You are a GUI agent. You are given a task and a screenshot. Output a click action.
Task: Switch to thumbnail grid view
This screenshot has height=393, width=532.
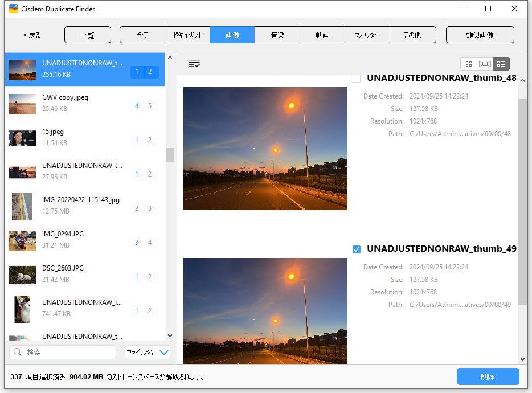469,64
